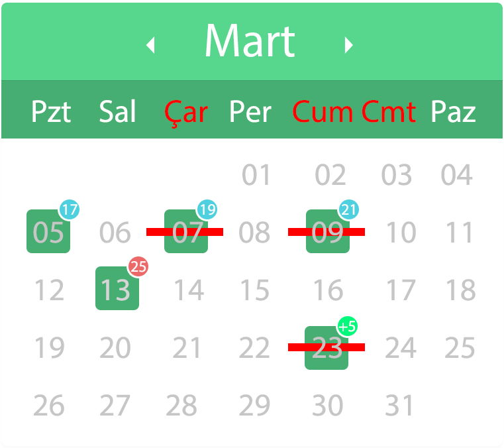Click the blue 17 badge on day 05
Screen dimensions: 504x448
(70, 210)
